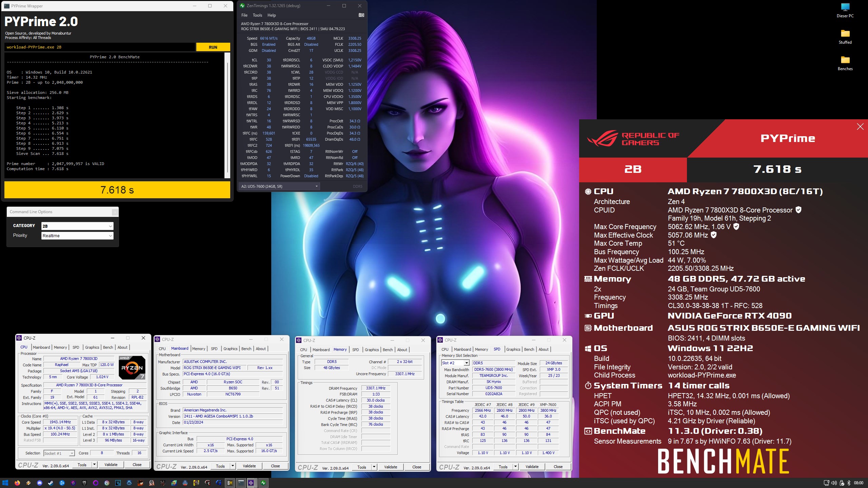
Task: Click the PYPrime console taskbar icon
Action: click(241, 483)
